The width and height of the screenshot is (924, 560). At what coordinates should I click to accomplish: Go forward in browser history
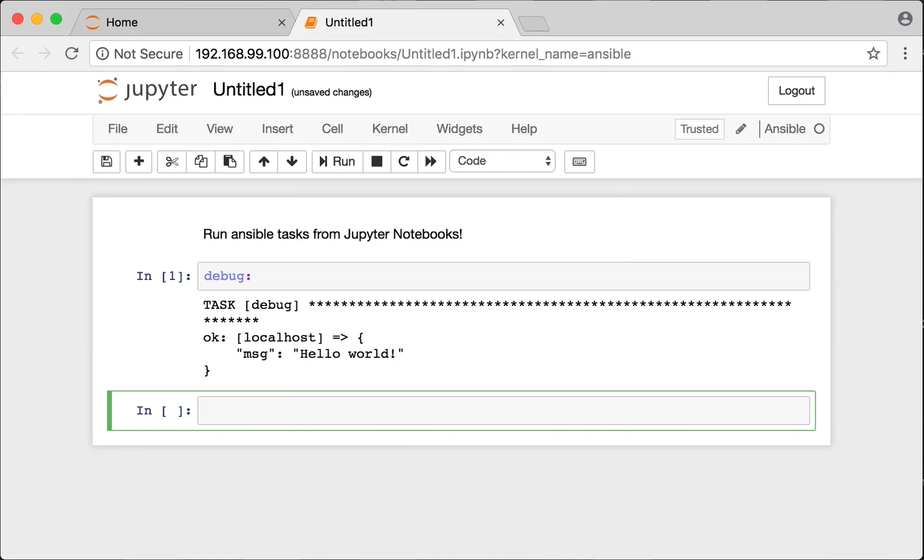[45, 53]
